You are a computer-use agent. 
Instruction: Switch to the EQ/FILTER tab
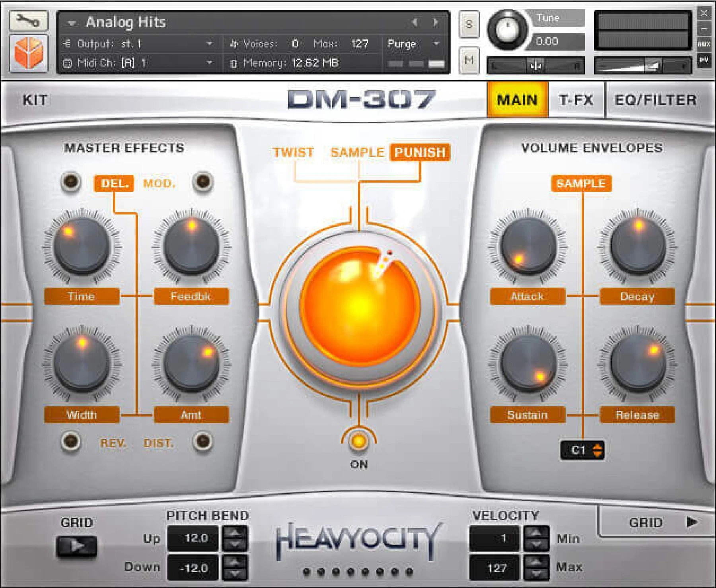click(656, 100)
